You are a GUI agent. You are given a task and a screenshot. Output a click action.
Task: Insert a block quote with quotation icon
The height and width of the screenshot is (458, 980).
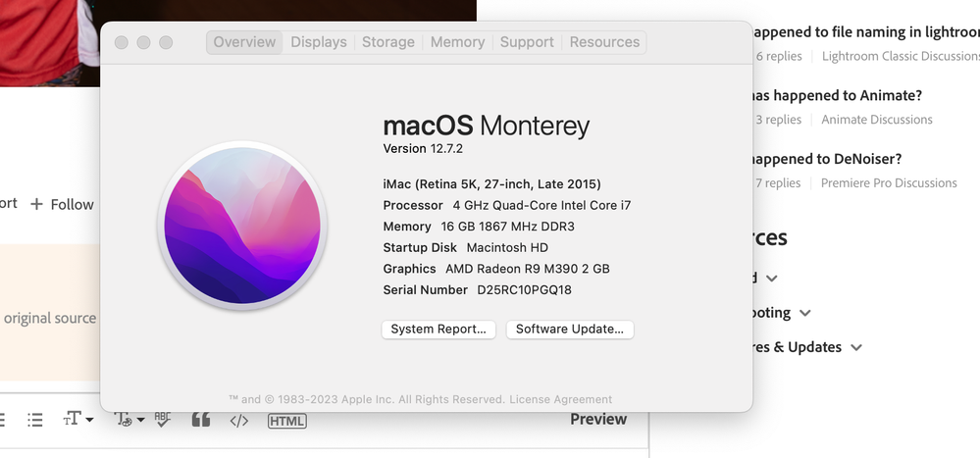tap(201, 419)
